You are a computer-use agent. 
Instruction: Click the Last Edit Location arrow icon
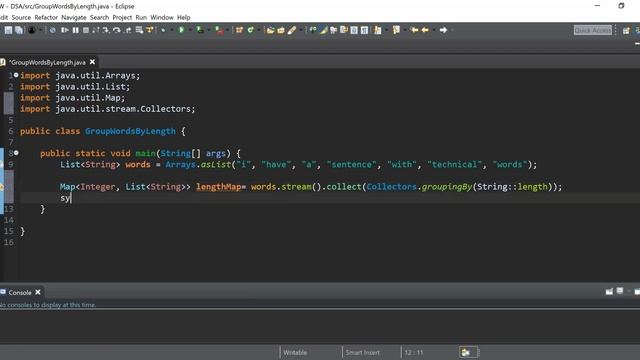[x=414, y=30]
